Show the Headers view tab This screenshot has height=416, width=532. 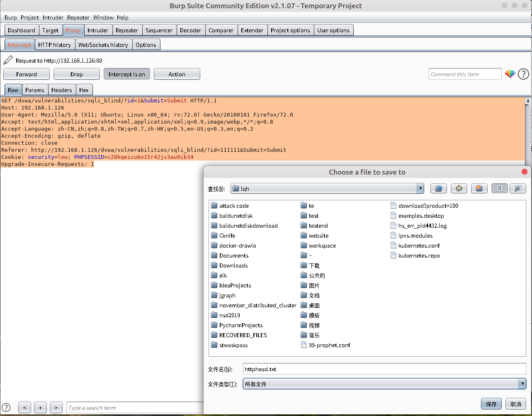[x=62, y=90]
